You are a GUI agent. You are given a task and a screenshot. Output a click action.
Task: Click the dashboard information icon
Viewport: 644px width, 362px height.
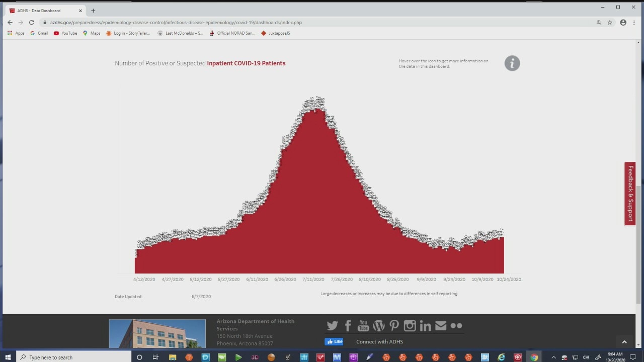pyautogui.click(x=512, y=63)
